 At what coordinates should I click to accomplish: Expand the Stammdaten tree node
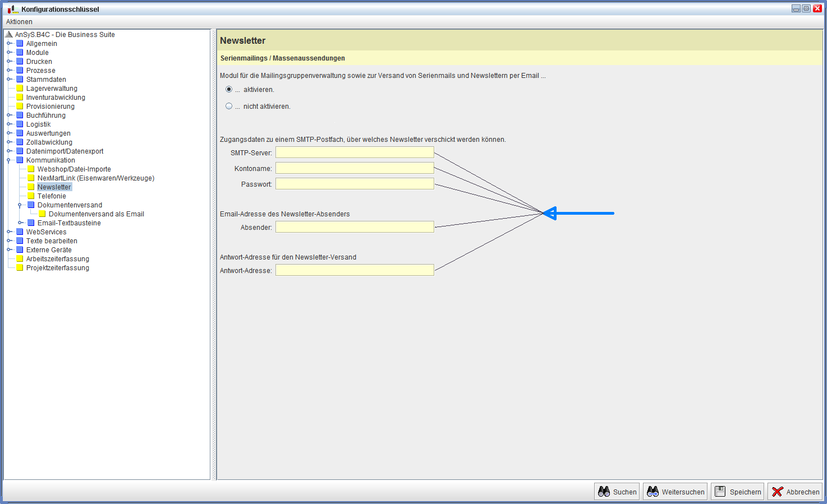[x=9, y=80]
